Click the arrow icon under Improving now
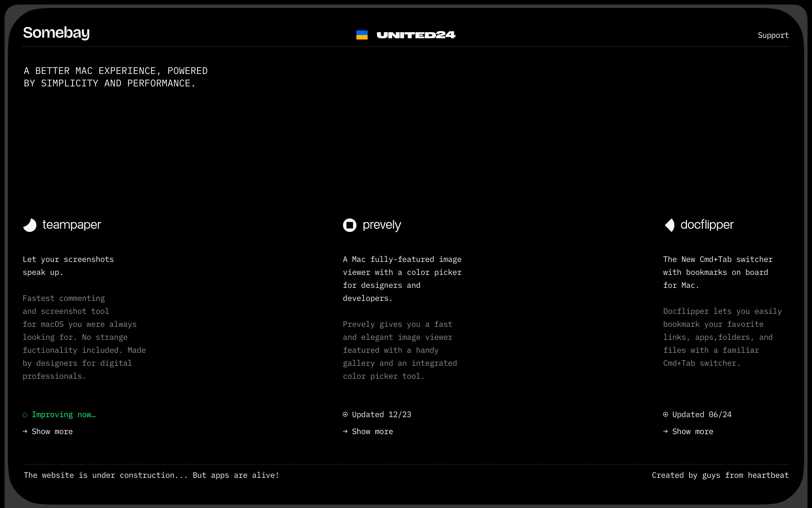Screen dimensions: 812x508 tap(25, 432)
